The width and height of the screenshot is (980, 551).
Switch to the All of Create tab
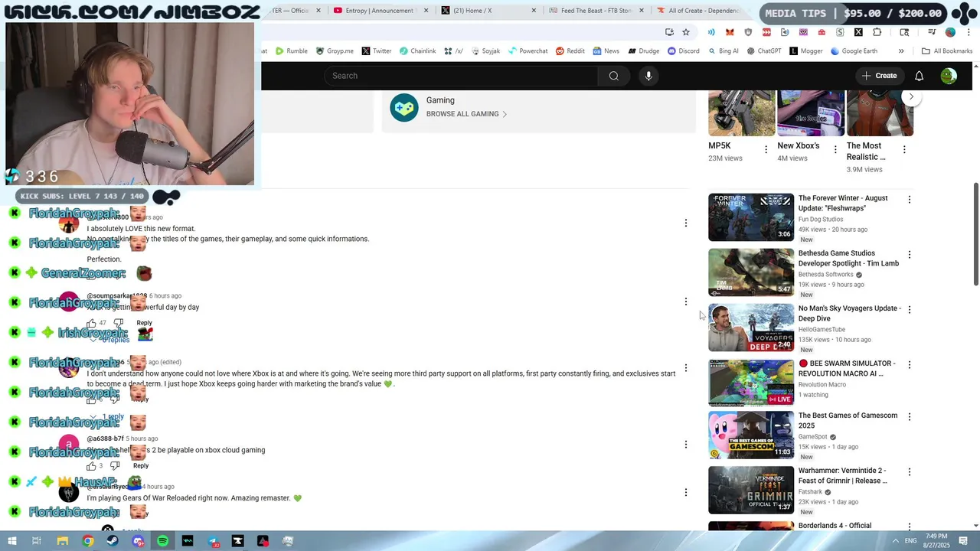(x=701, y=11)
